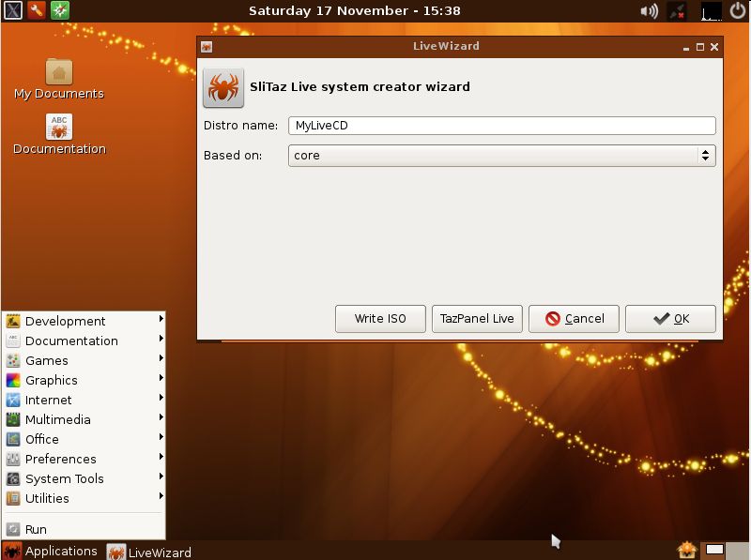This screenshot has width=751, height=560.
Task: Expand the Preferences submenu arrow
Action: pos(161,456)
